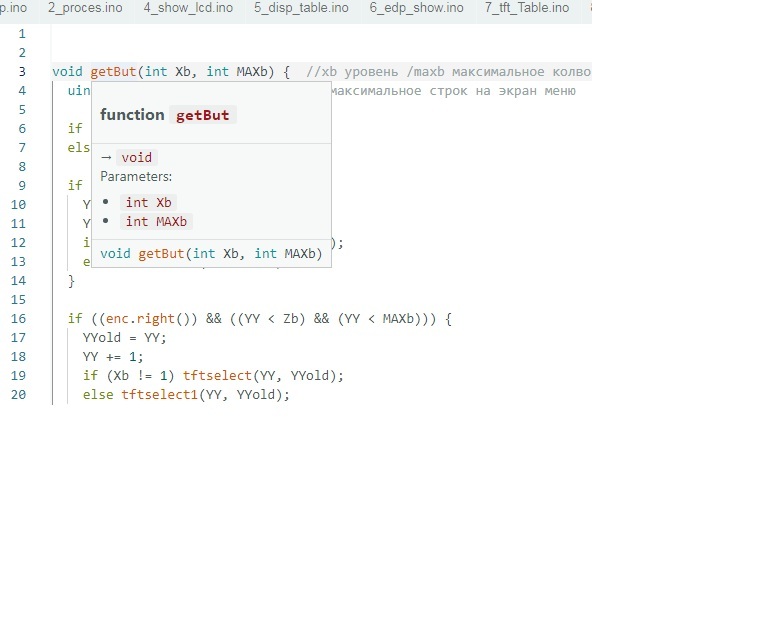
Task: Click line number 1 in the gutter
Action: tap(22, 34)
